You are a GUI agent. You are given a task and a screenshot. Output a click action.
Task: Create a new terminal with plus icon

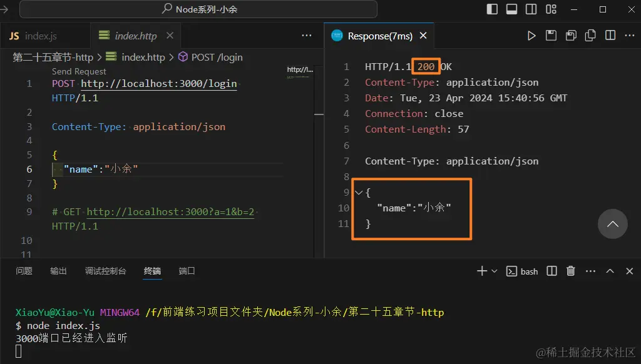(x=482, y=271)
